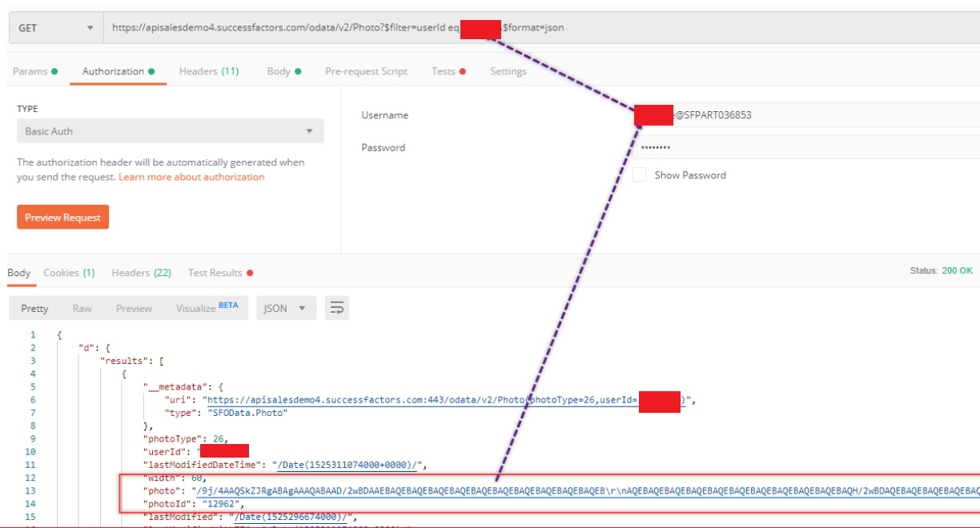
Task: Click the "photoType": 26 line
Action: coord(187,438)
